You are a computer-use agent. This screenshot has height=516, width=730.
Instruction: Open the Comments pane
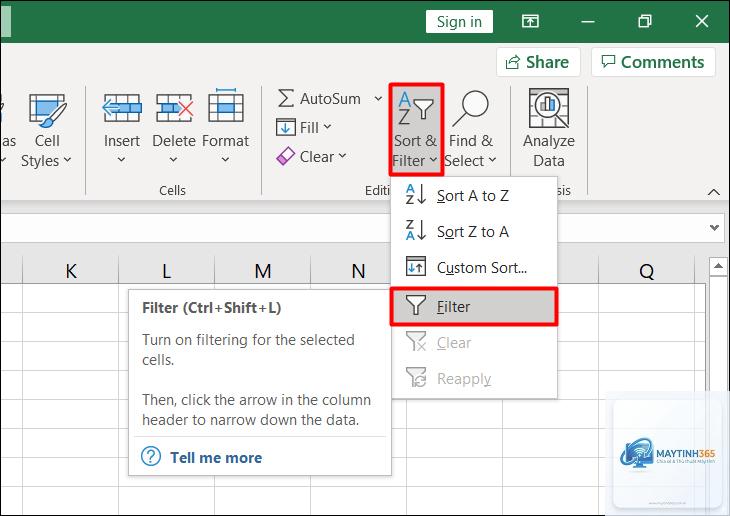[x=653, y=62]
